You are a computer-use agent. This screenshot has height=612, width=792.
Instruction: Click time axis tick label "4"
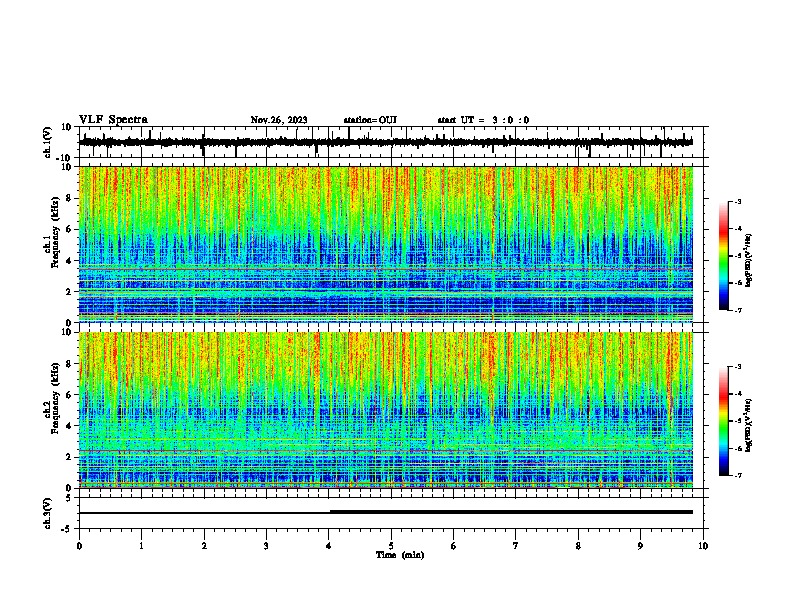point(329,546)
